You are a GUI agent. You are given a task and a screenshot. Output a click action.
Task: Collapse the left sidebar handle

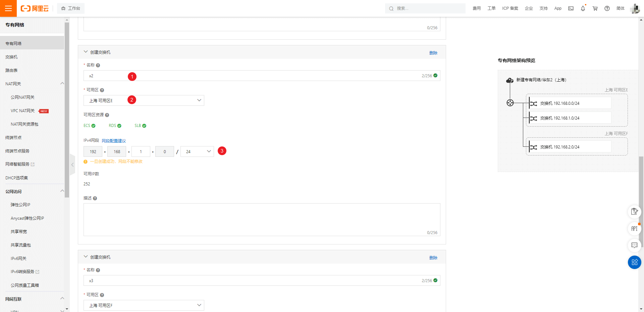tap(72, 165)
